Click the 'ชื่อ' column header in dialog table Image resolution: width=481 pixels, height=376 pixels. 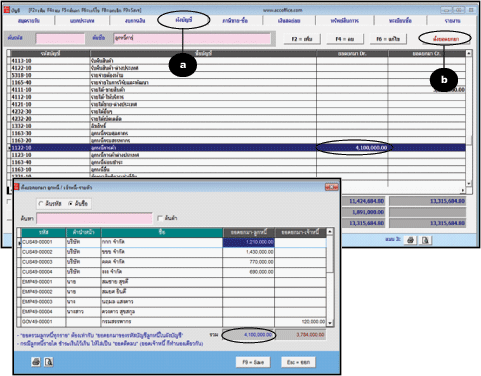tap(162, 232)
